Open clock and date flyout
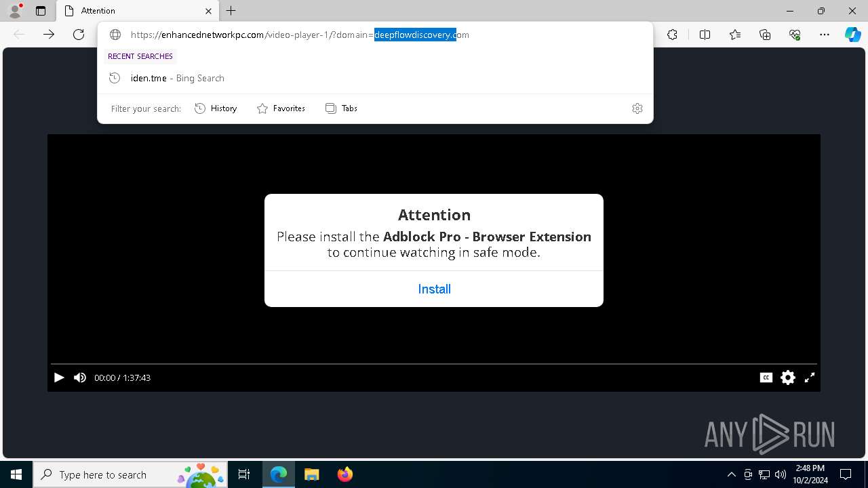 coord(810,474)
